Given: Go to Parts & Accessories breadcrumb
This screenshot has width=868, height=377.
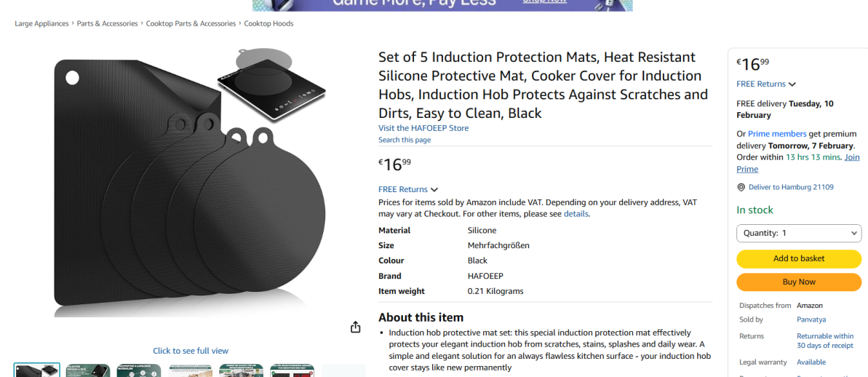Looking at the screenshot, I should pyautogui.click(x=108, y=24).
